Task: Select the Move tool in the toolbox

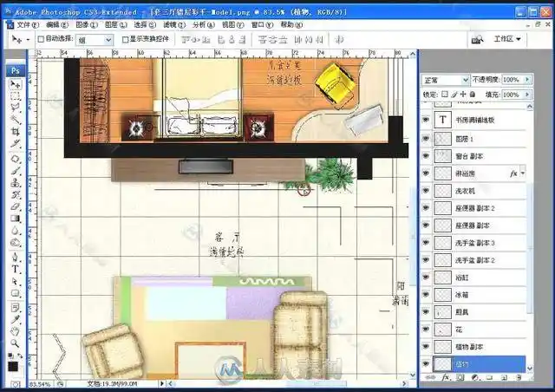Action: (x=15, y=84)
